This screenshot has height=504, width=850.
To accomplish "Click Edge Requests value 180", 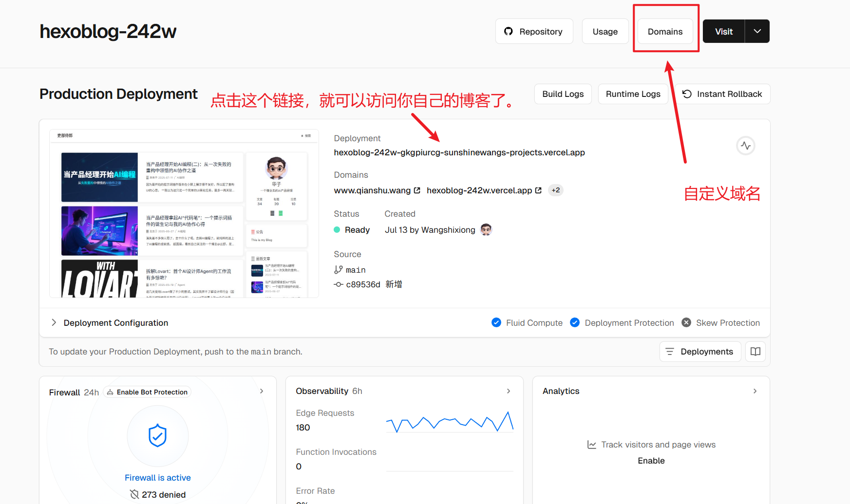I will pos(303,428).
